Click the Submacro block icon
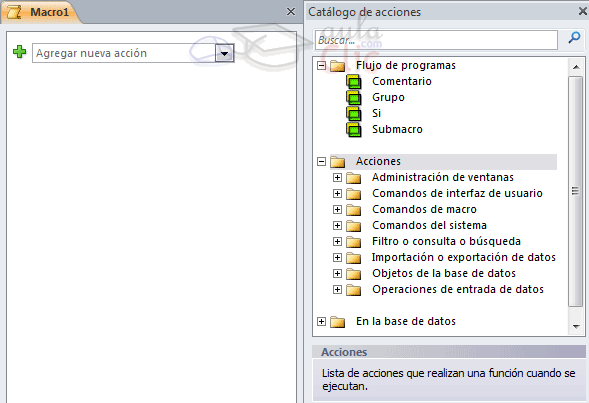 353,130
